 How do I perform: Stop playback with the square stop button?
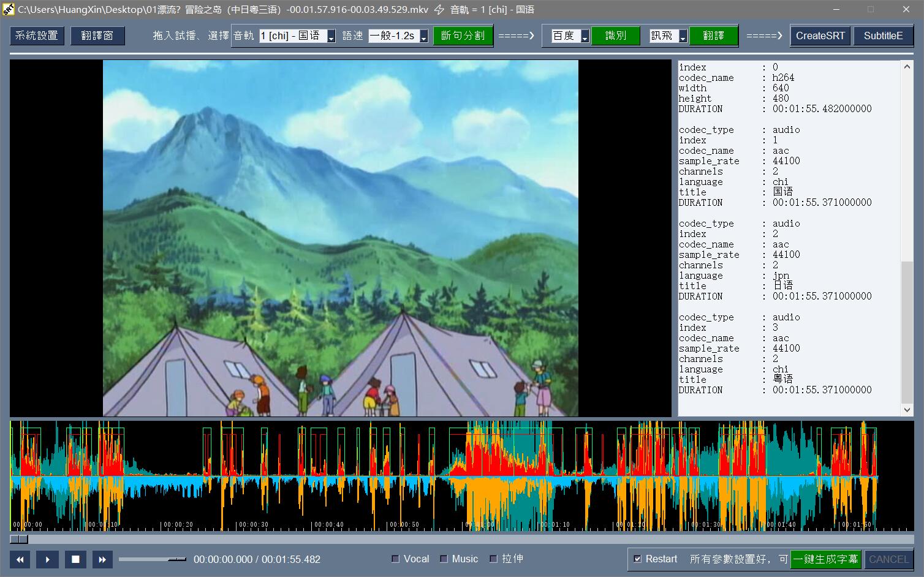(x=75, y=559)
